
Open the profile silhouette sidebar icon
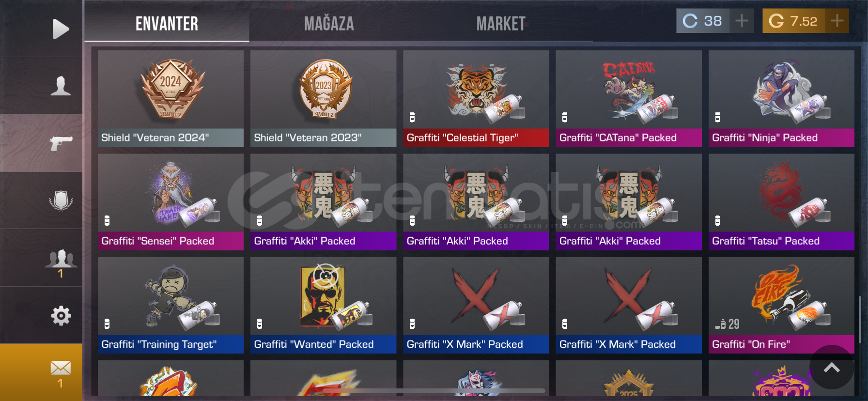(x=61, y=86)
